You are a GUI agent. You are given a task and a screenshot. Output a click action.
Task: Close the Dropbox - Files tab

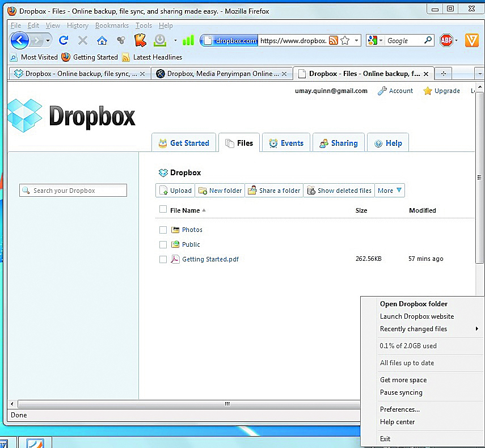pos(426,74)
